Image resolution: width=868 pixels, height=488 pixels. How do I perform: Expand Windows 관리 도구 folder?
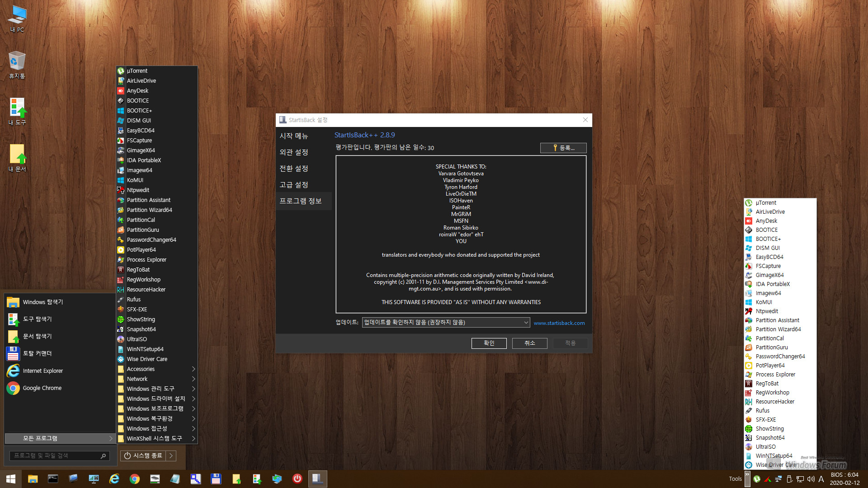click(157, 389)
